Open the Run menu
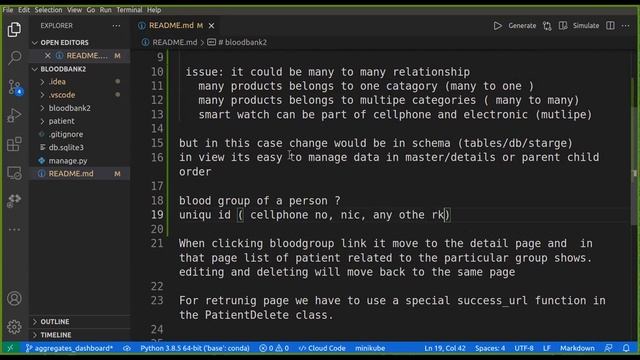 105,10
